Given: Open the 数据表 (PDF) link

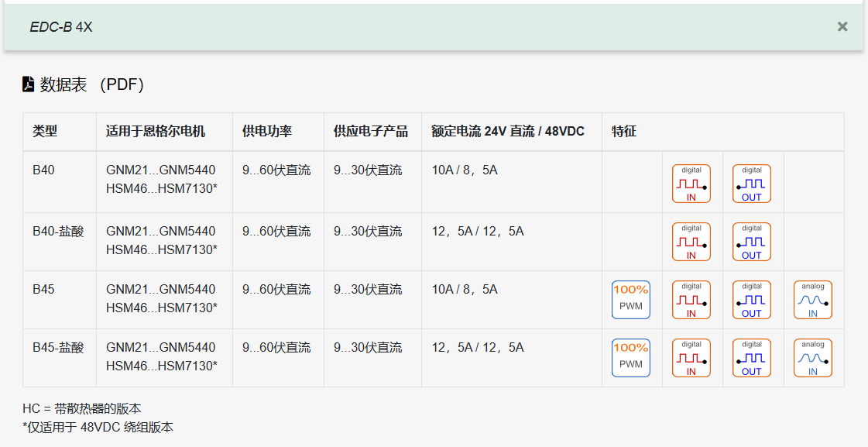Looking at the screenshot, I should click(x=91, y=84).
